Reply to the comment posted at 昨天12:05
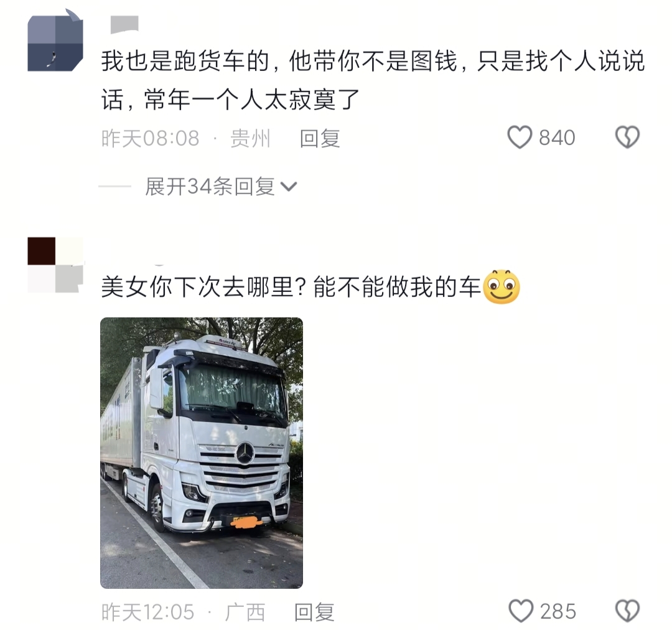Image resolution: width=672 pixels, height=630 pixels. tap(314, 612)
